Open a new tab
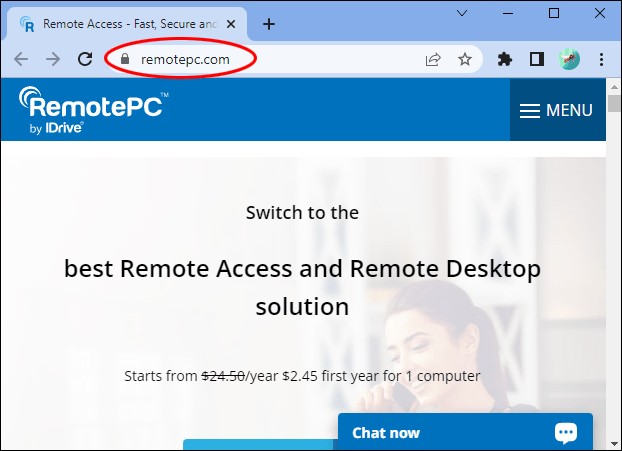Image resolution: width=622 pixels, height=451 pixels. [268, 24]
